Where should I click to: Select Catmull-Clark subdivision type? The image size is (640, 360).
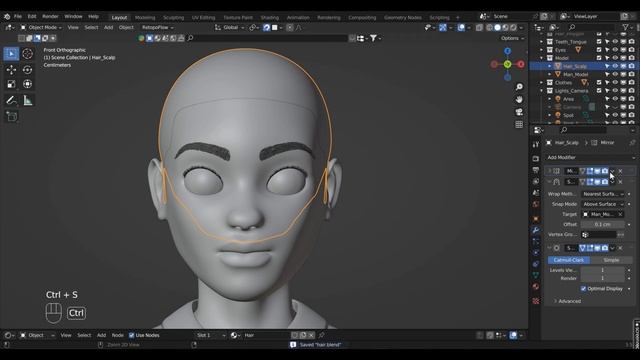[x=569, y=260]
